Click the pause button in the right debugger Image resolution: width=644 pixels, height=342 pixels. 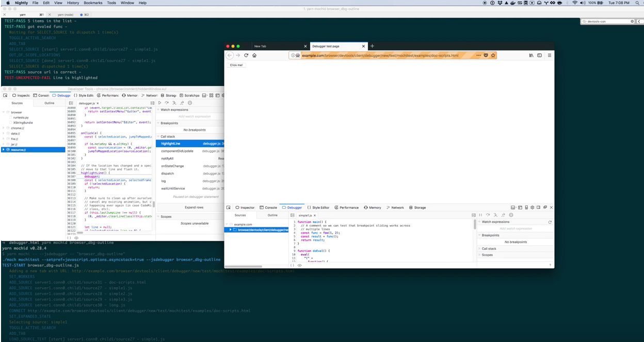[x=480, y=215]
